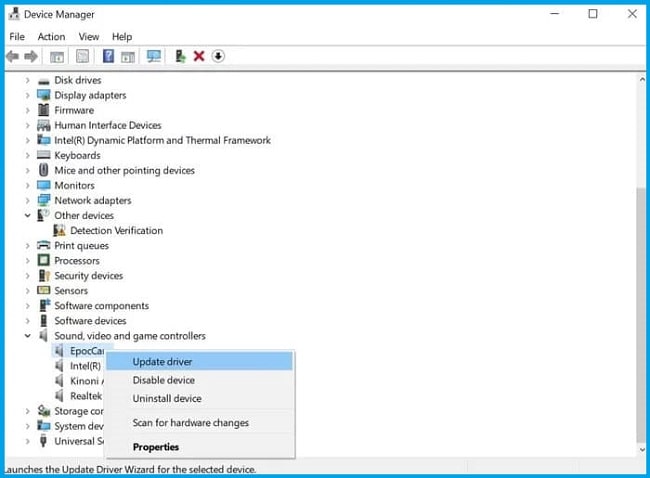Click the Disable device down-arrow toolbar icon

click(x=218, y=56)
